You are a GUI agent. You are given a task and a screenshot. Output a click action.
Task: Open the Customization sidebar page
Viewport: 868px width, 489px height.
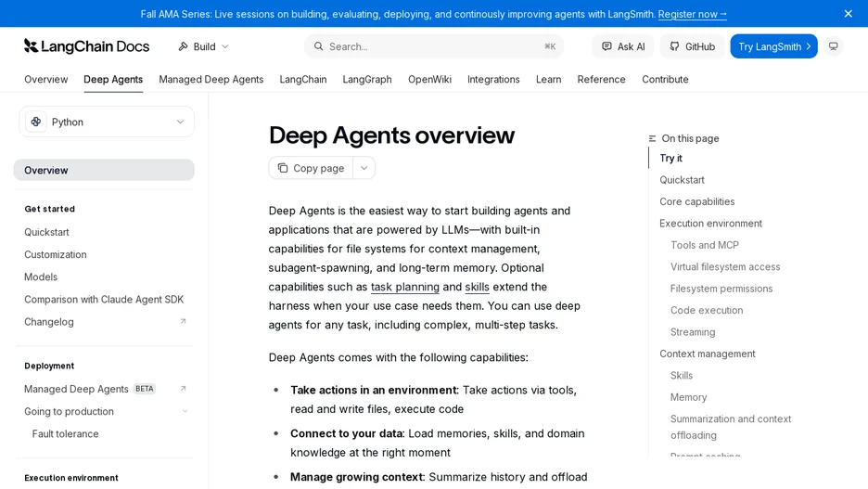coord(56,254)
